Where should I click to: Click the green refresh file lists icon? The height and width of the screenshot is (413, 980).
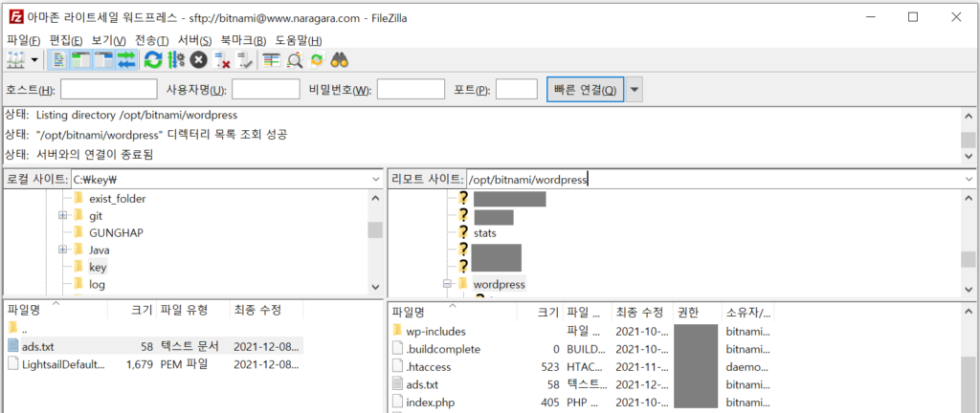[153, 60]
